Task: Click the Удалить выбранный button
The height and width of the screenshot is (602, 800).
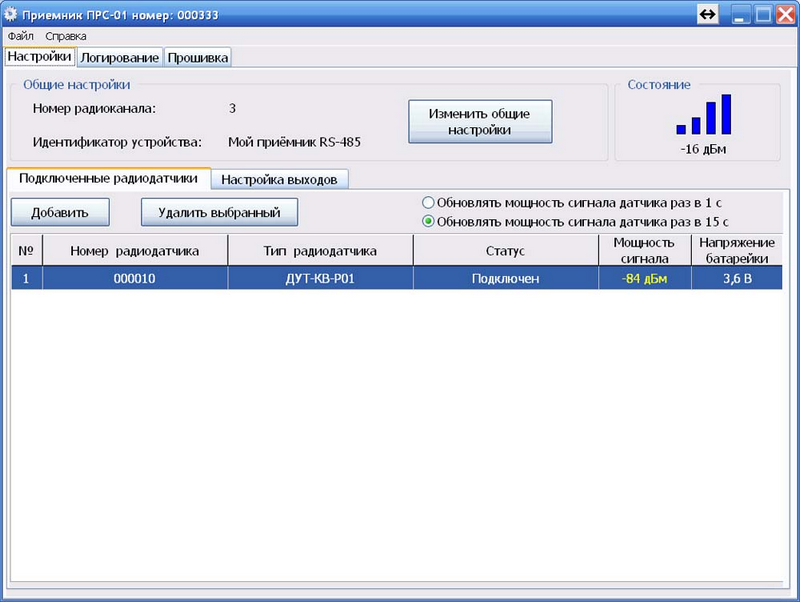Action: pos(219,212)
